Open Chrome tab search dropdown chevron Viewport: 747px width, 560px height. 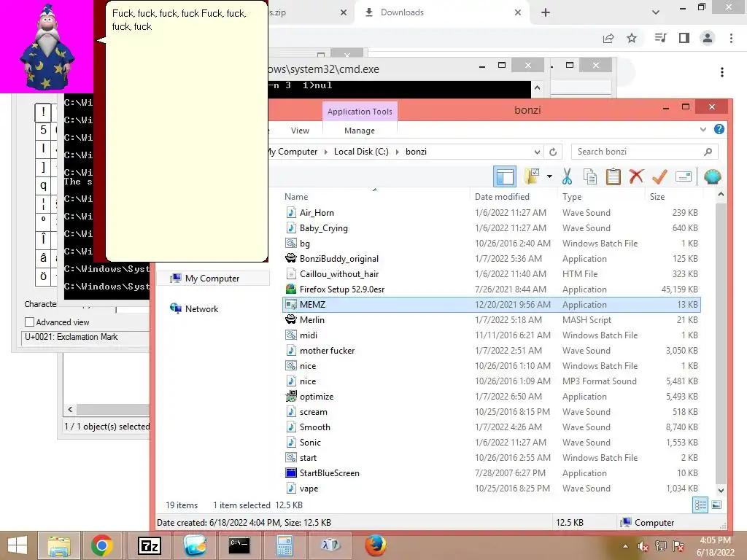tap(656, 12)
